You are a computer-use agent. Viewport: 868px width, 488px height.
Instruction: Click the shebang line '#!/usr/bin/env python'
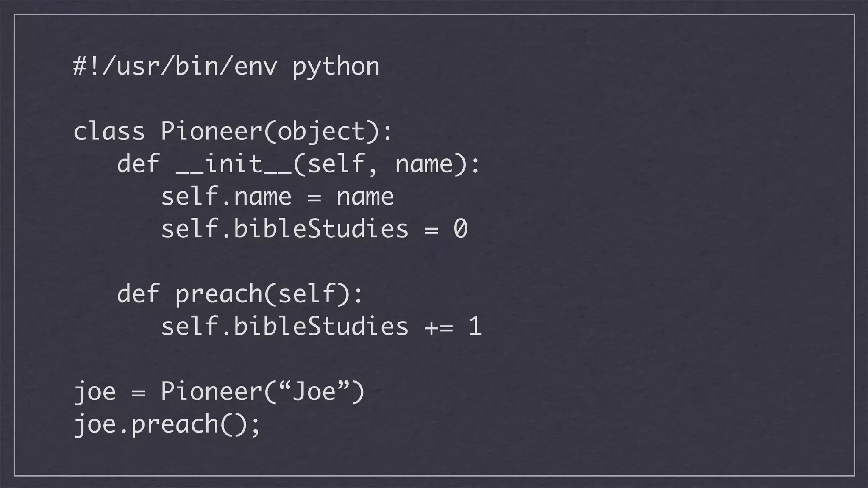[226, 67]
